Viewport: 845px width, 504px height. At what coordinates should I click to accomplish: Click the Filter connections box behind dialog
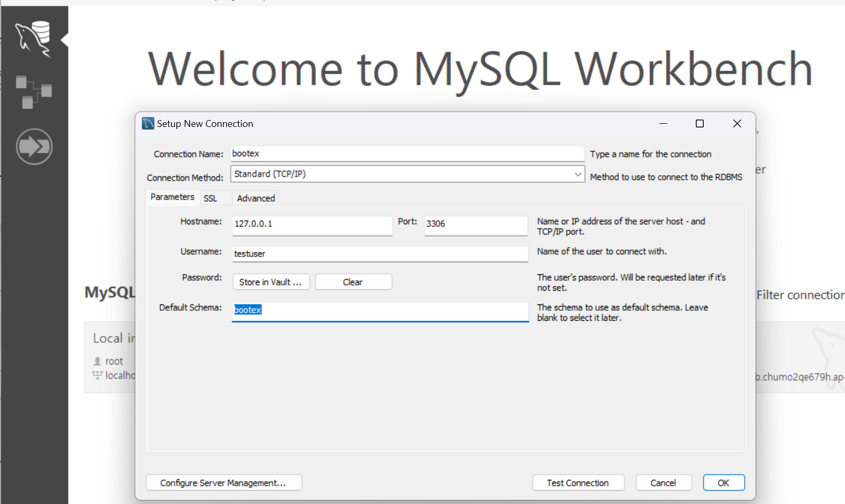click(800, 295)
